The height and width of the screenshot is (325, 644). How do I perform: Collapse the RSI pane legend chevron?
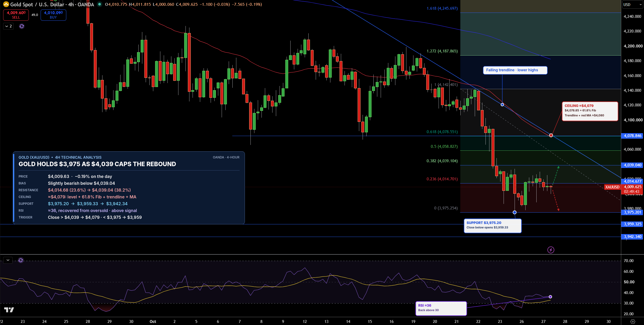pos(8,260)
